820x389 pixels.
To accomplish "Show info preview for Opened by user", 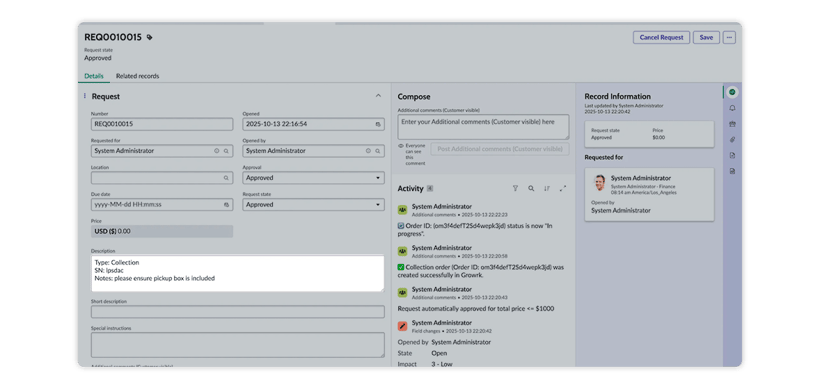I will click(368, 151).
